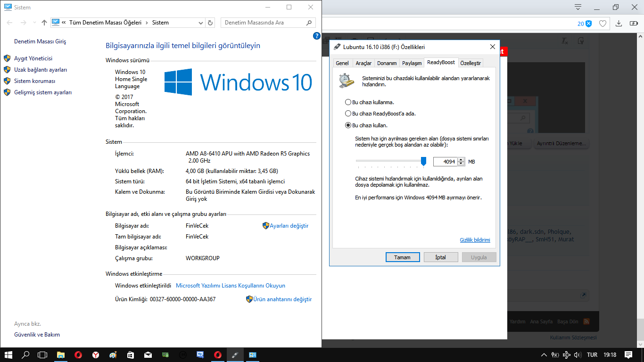Click the battery status tray icon
Image resolution: width=644 pixels, height=362 pixels.
[555, 355]
